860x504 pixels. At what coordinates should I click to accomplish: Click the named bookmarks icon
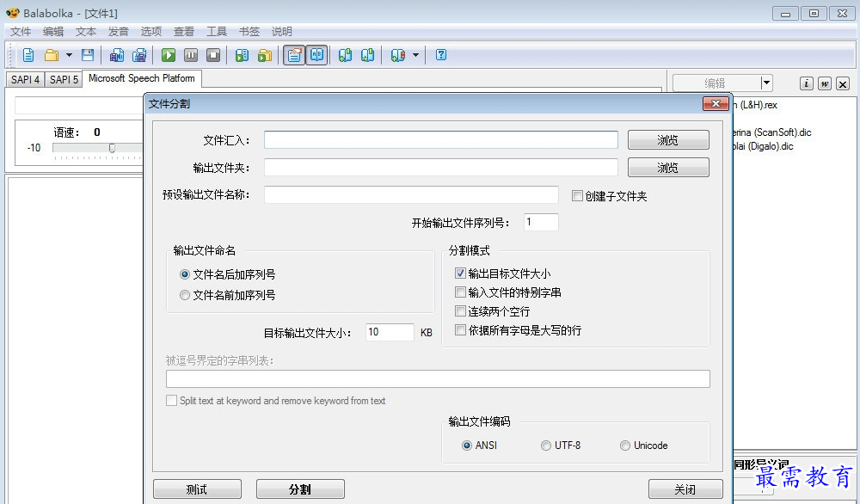point(397,55)
